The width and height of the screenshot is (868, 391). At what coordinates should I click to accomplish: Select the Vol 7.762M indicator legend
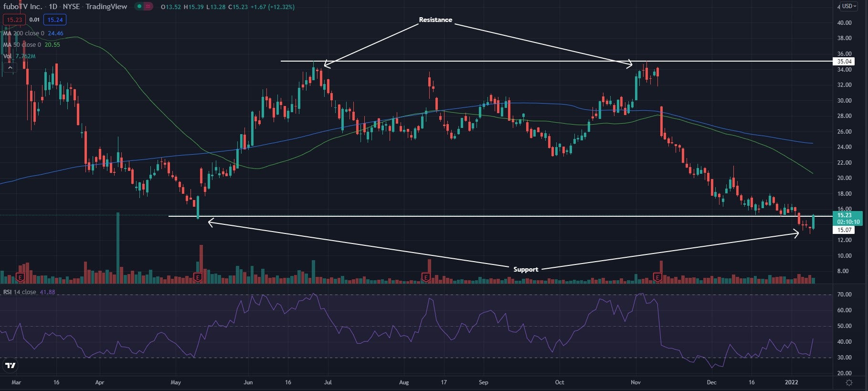[x=19, y=56]
